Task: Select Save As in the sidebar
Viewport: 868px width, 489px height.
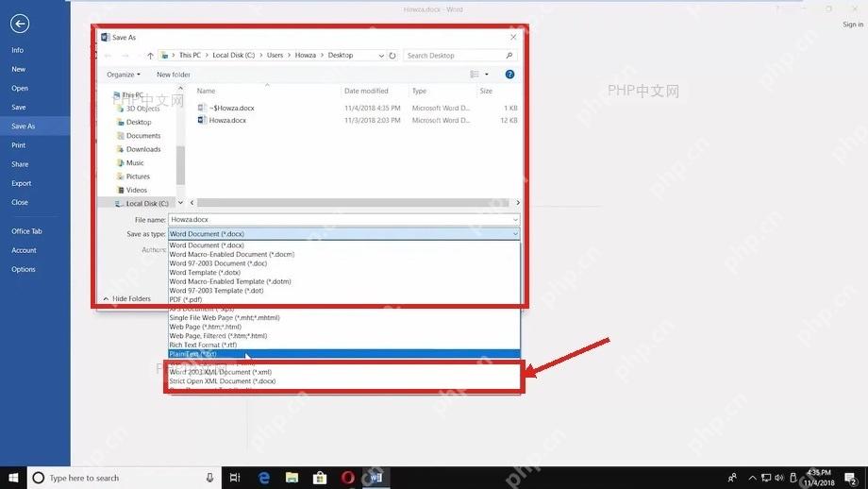Action: [23, 126]
